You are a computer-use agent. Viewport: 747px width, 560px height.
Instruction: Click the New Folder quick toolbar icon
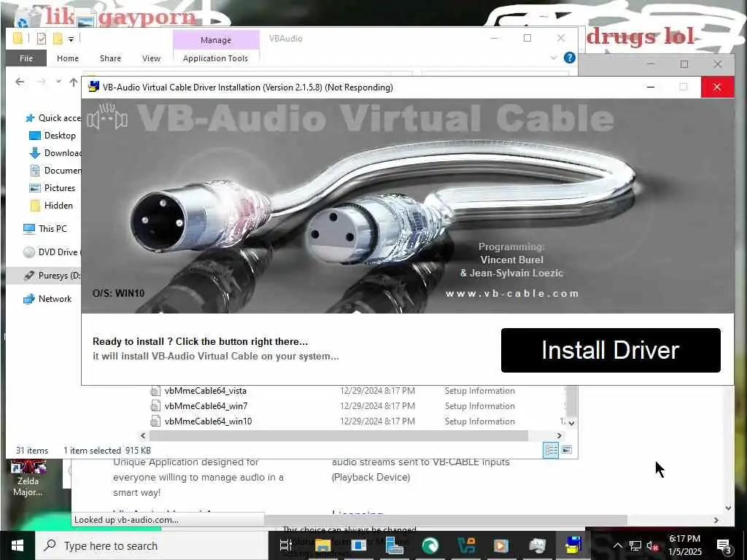tap(58, 39)
